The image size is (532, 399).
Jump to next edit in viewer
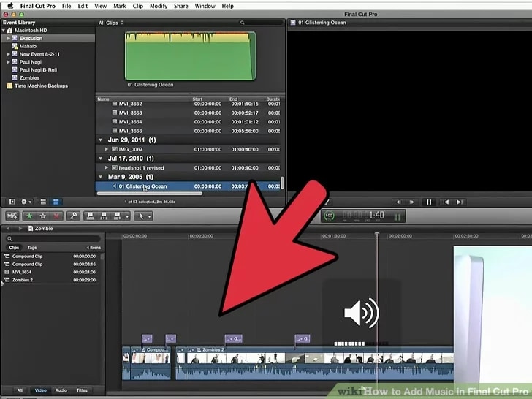coord(459,202)
